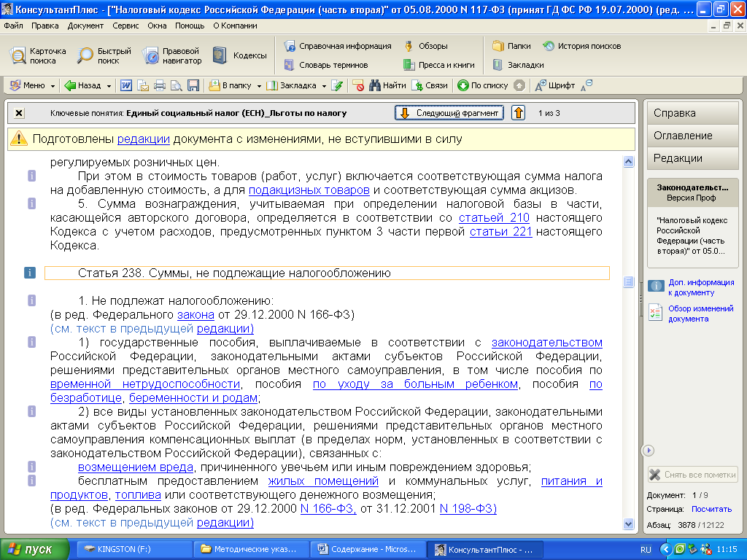Switch to Редакции tab

click(693, 158)
